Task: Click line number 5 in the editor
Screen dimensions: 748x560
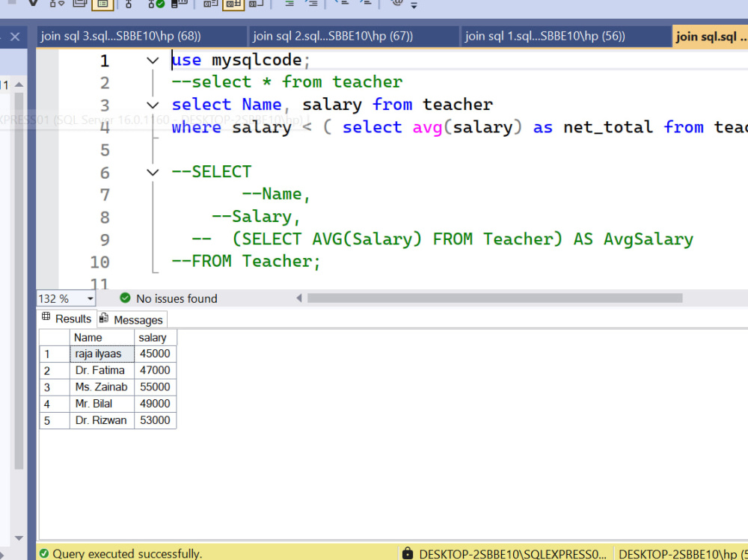Action: click(105, 150)
